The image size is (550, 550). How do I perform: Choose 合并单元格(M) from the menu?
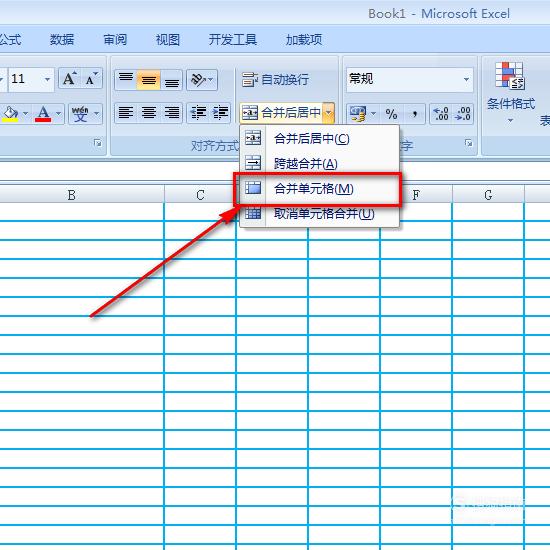319,189
